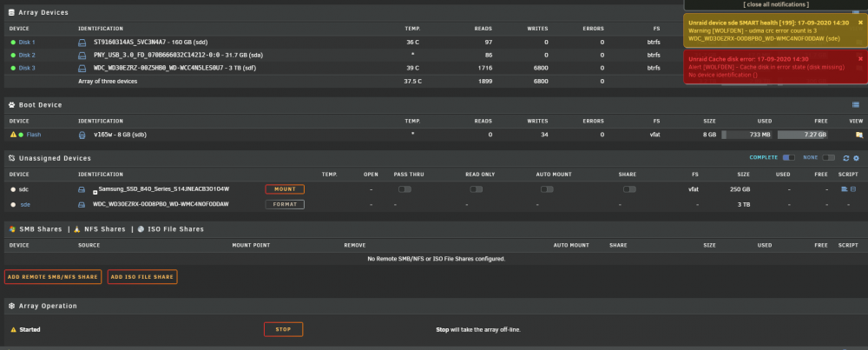Click the Boot Device paw icon
The image size is (868, 350).
[11, 105]
